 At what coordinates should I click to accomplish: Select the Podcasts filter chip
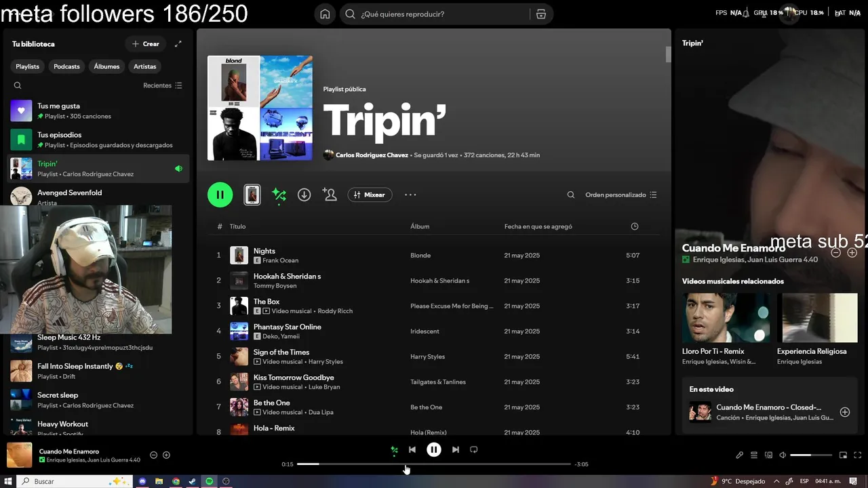point(66,66)
